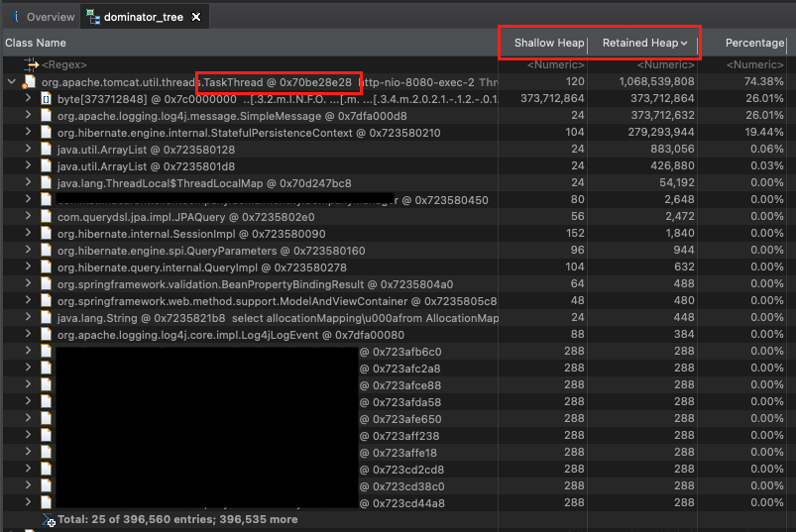Viewport: 796px width, 532px height.
Task: Click retained heap value 1,068,539,808
Action: pyautogui.click(x=656, y=81)
